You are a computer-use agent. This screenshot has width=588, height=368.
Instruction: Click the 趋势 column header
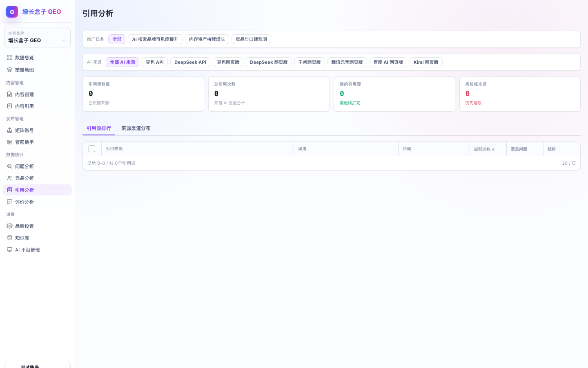pos(562,149)
